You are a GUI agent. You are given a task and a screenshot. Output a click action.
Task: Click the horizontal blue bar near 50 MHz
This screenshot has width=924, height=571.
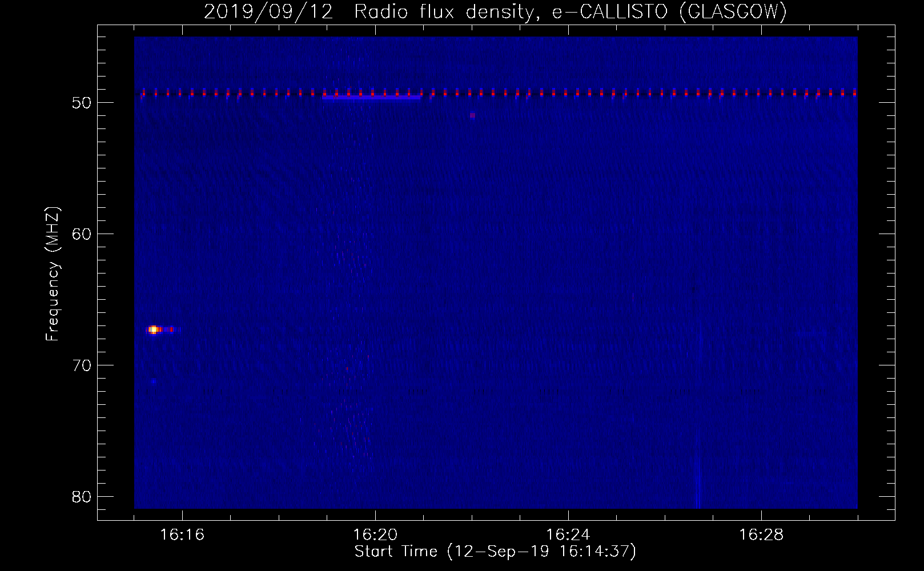pos(372,98)
